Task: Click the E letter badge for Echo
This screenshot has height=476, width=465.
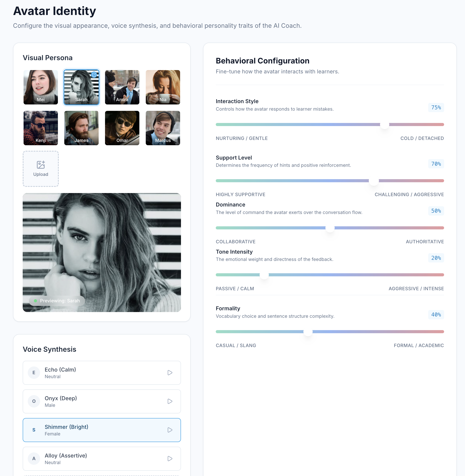Action: [x=34, y=373]
